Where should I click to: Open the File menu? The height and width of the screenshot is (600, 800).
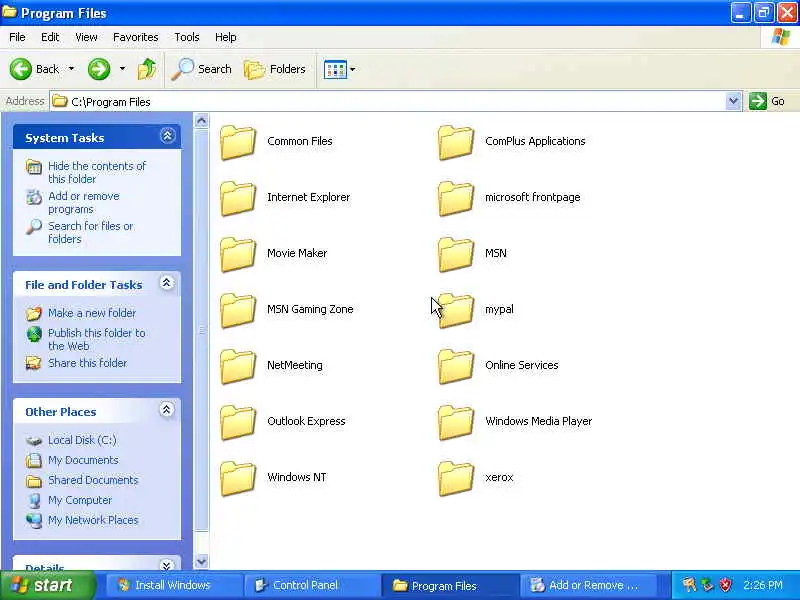tap(17, 37)
